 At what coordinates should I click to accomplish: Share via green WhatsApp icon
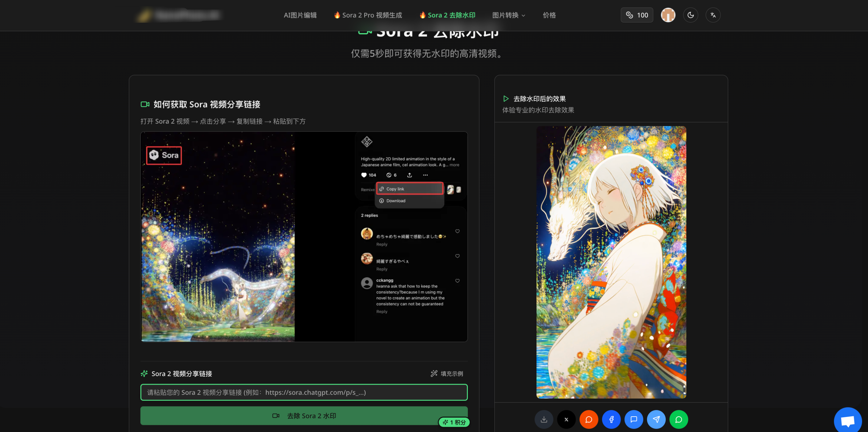(x=678, y=419)
